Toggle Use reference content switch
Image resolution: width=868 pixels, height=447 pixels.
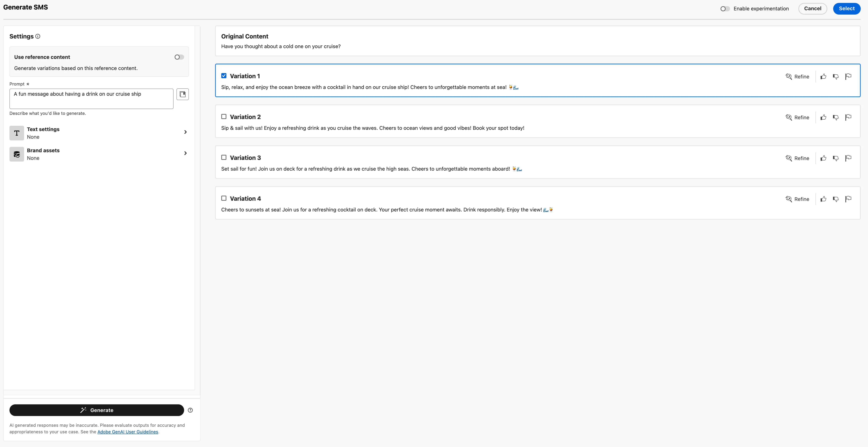point(179,57)
